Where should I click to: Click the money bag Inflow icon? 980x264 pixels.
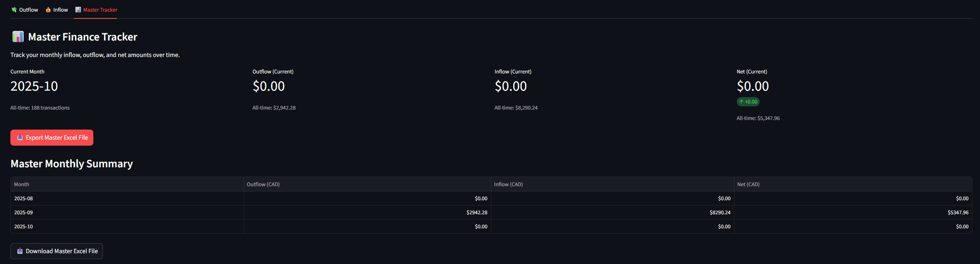pos(48,10)
